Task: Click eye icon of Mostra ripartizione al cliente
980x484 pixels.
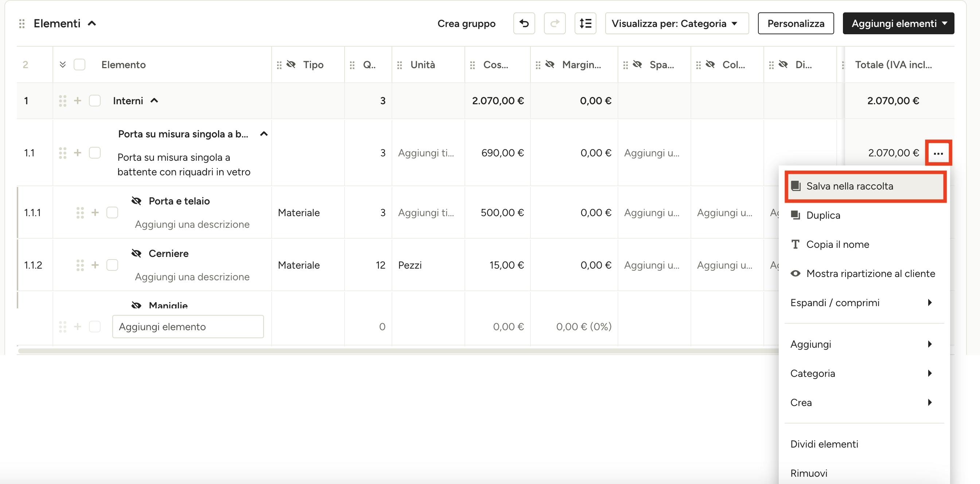Action: click(x=795, y=273)
